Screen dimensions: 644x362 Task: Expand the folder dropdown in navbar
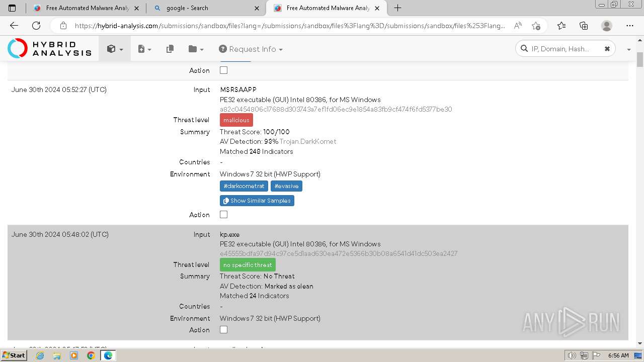[x=196, y=49]
